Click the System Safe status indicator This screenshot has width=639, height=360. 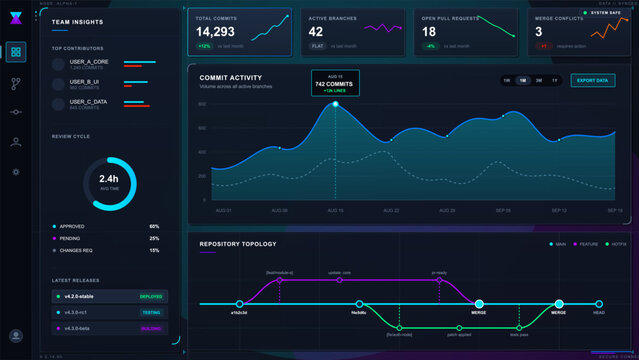(602, 13)
